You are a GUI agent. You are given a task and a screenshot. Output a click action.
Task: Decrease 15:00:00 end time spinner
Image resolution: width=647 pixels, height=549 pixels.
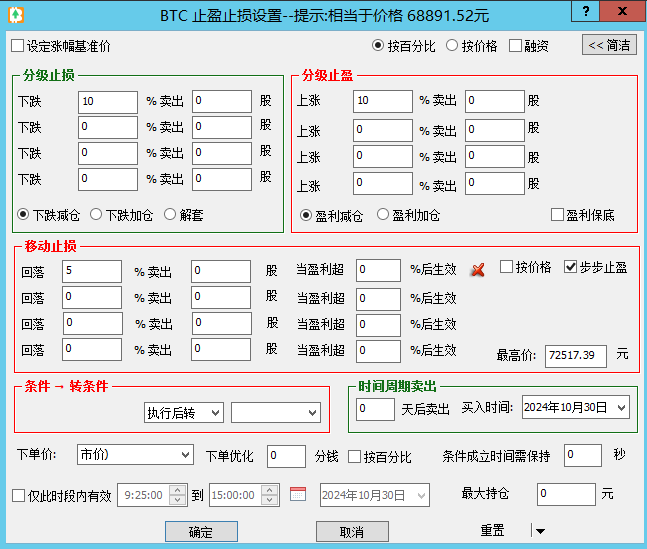coord(269,499)
